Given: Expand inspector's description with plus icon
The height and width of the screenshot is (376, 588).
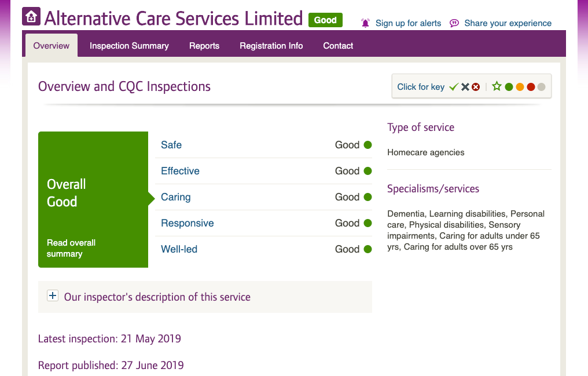Looking at the screenshot, I should (x=53, y=295).
